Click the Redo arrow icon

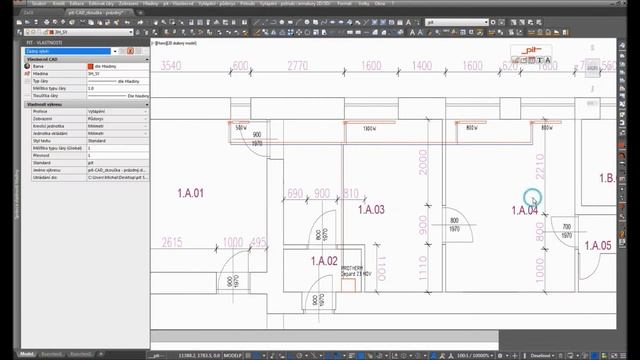tap(140, 22)
